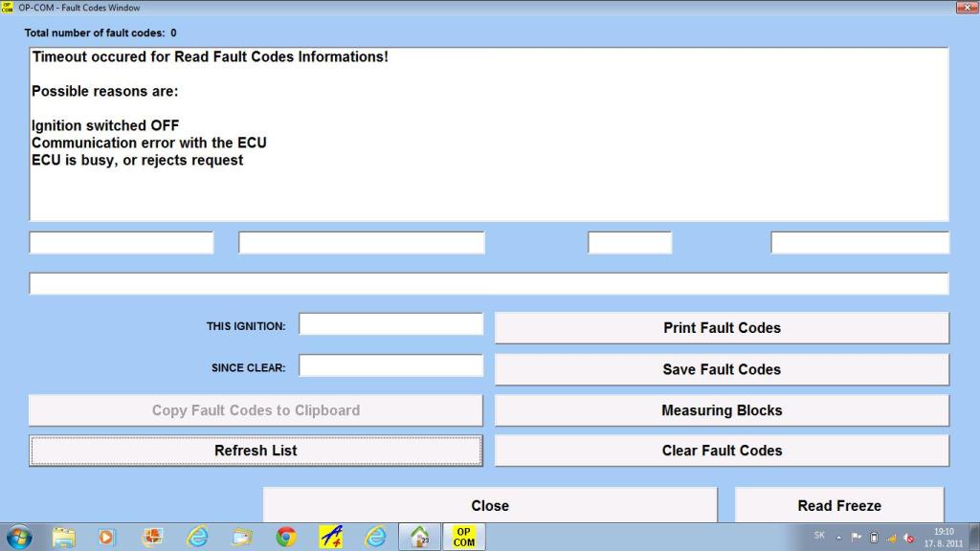Viewport: 980px width, 551px height.
Task: Click the Print Fault Codes button
Action: (722, 327)
